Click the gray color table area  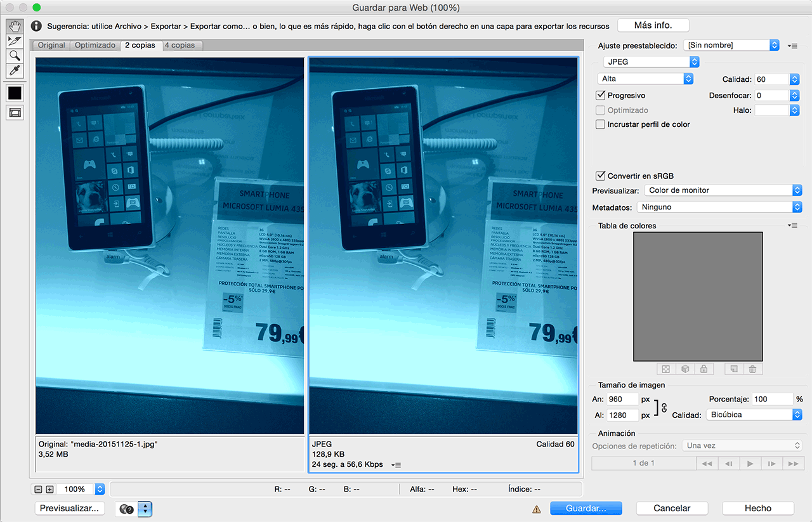(x=698, y=296)
